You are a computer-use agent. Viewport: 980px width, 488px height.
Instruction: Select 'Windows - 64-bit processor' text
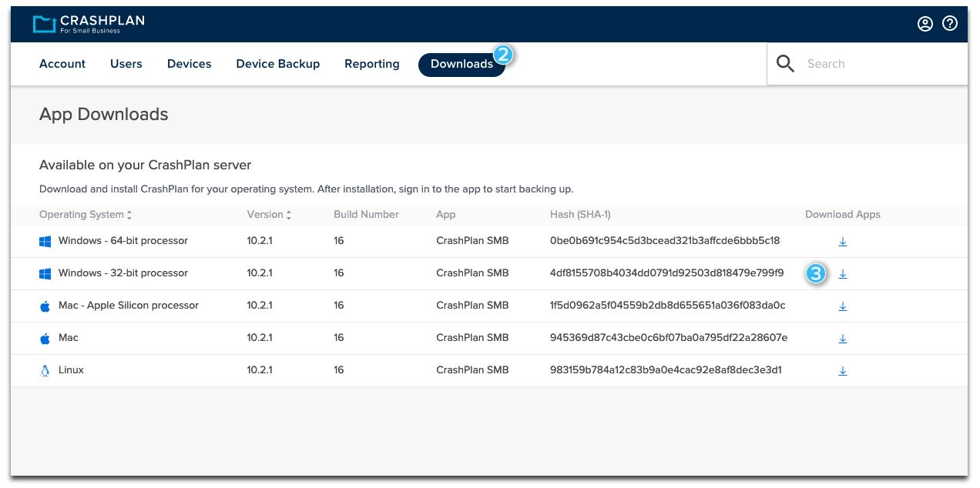[x=123, y=241]
